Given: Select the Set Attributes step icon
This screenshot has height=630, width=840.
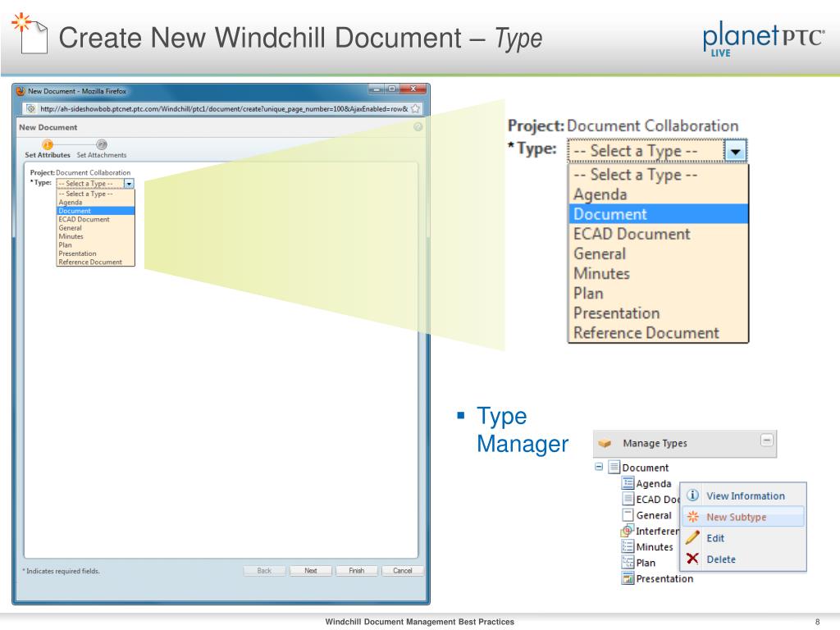Looking at the screenshot, I should click(48, 144).
